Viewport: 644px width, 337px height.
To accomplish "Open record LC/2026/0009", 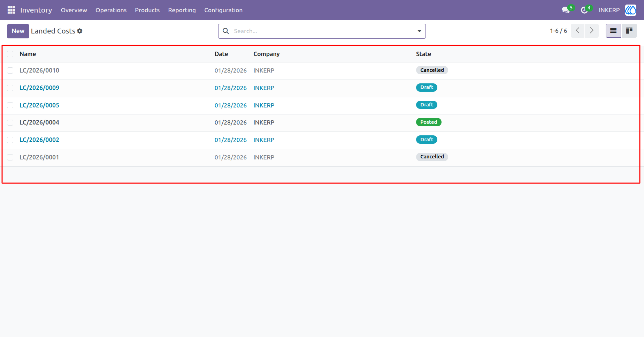I will pyautogui.click(x=39, y=88).
